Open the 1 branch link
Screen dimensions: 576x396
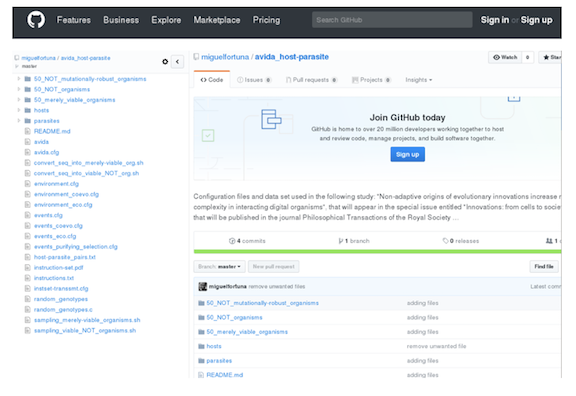[x=354, y=241]
